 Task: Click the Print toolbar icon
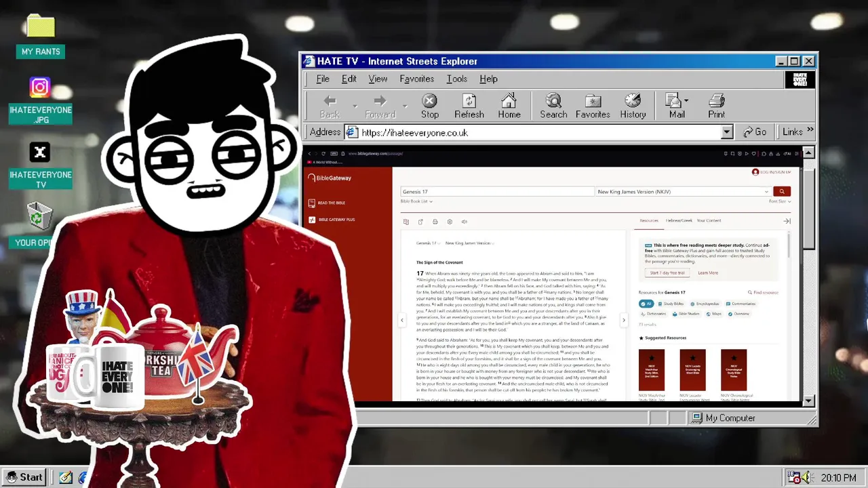717,106
